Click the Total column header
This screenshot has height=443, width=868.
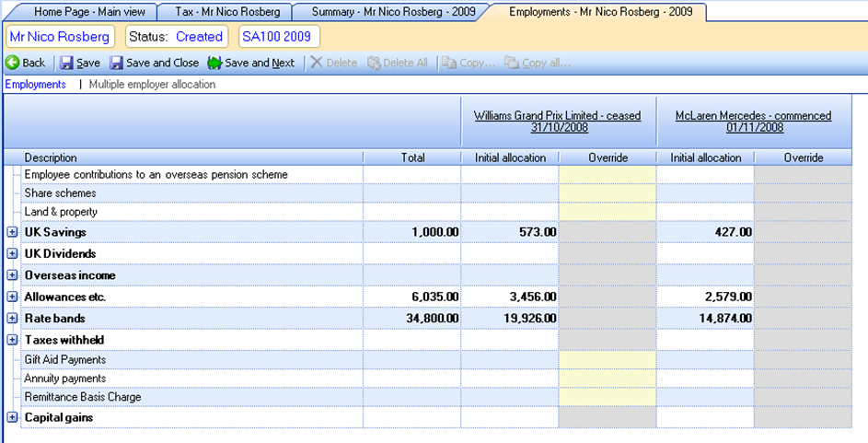point(412,157)
